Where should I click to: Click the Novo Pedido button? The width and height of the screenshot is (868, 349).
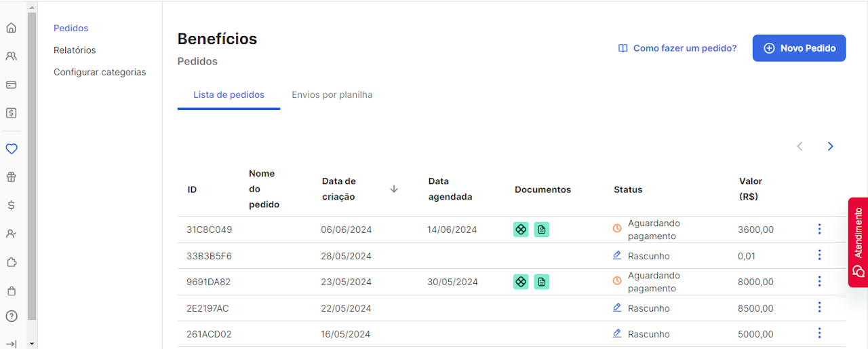click(799, 48)
